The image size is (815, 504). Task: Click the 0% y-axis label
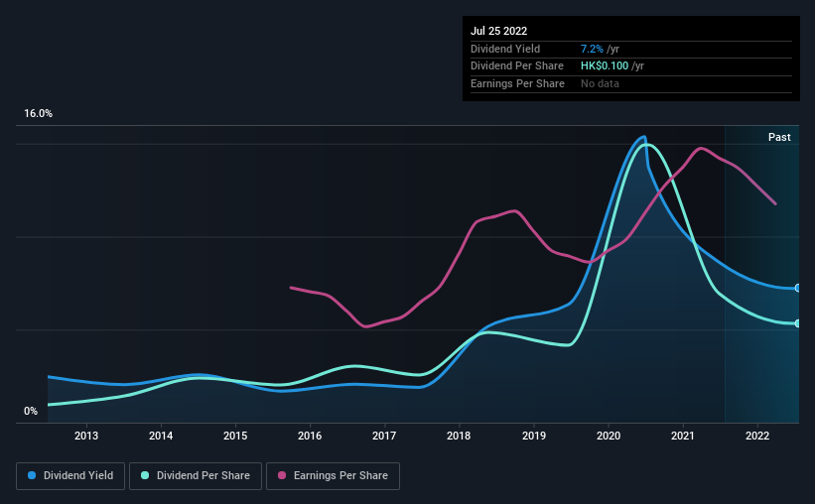point(31,411)
